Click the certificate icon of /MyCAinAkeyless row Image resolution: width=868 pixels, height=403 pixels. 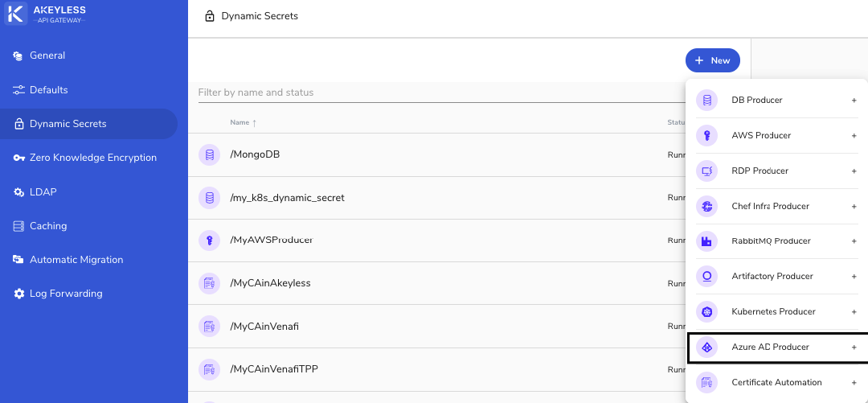209,283
